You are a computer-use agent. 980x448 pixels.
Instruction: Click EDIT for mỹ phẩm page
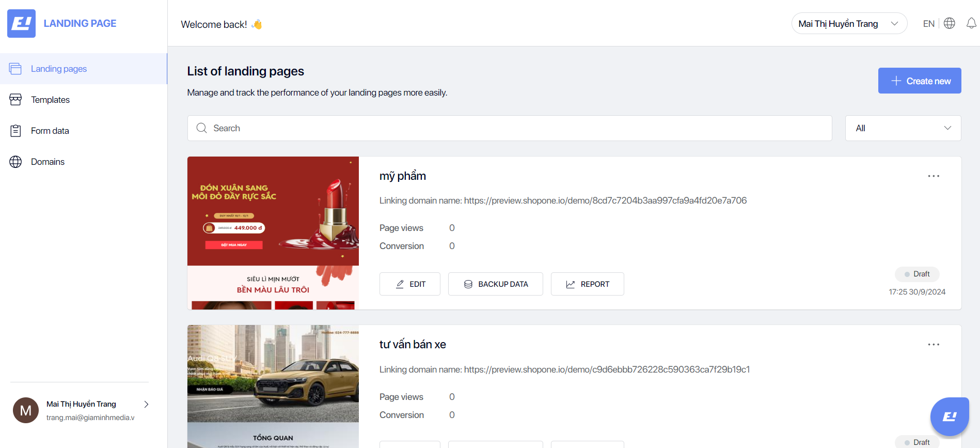coord(410,284)
